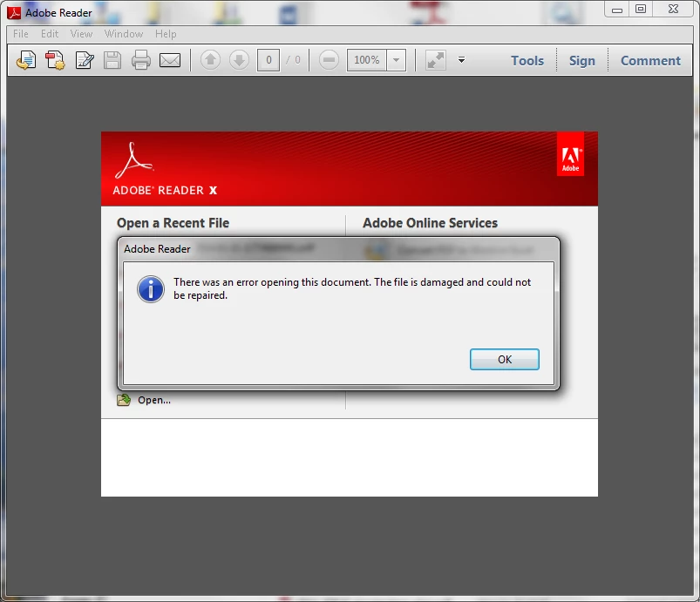This screenshot has height=602, width=700.
Task: Click the green folder icon beside Open...
Action: point(124,400)
